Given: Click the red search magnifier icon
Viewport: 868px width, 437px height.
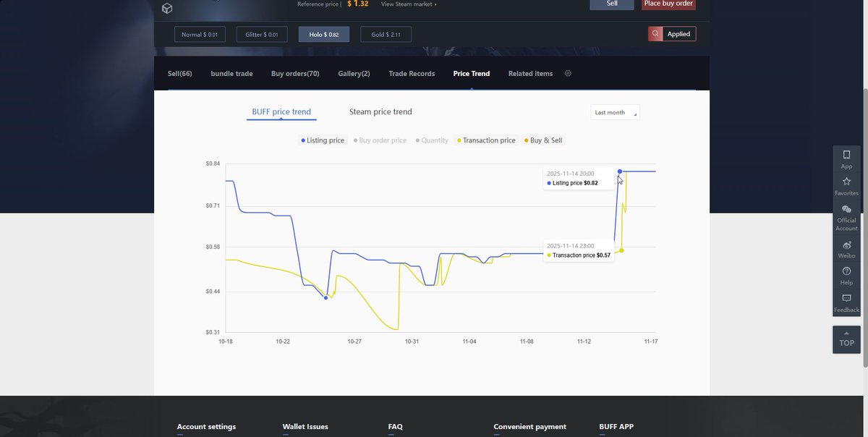Looking at the screenshot, I should coord(655,34).
